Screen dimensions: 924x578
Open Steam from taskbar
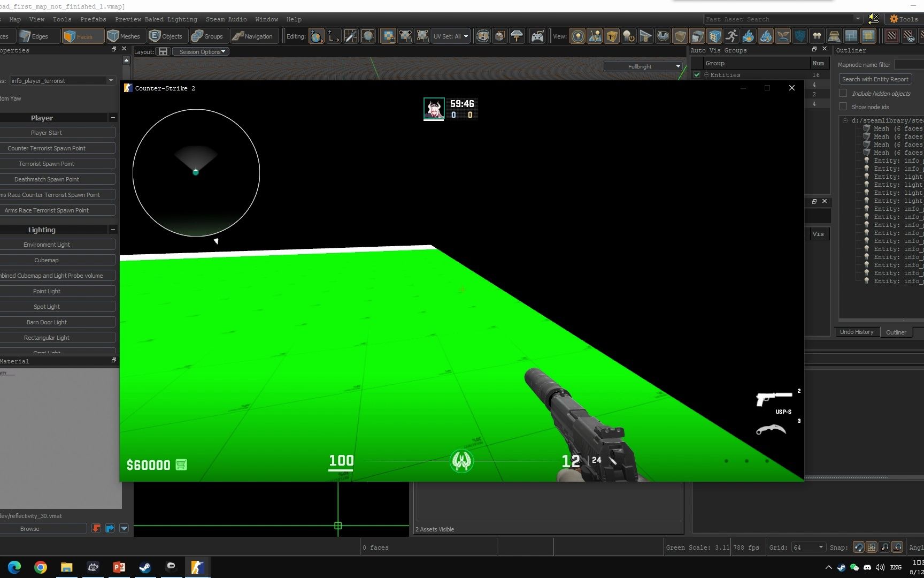tap(145, 567)
